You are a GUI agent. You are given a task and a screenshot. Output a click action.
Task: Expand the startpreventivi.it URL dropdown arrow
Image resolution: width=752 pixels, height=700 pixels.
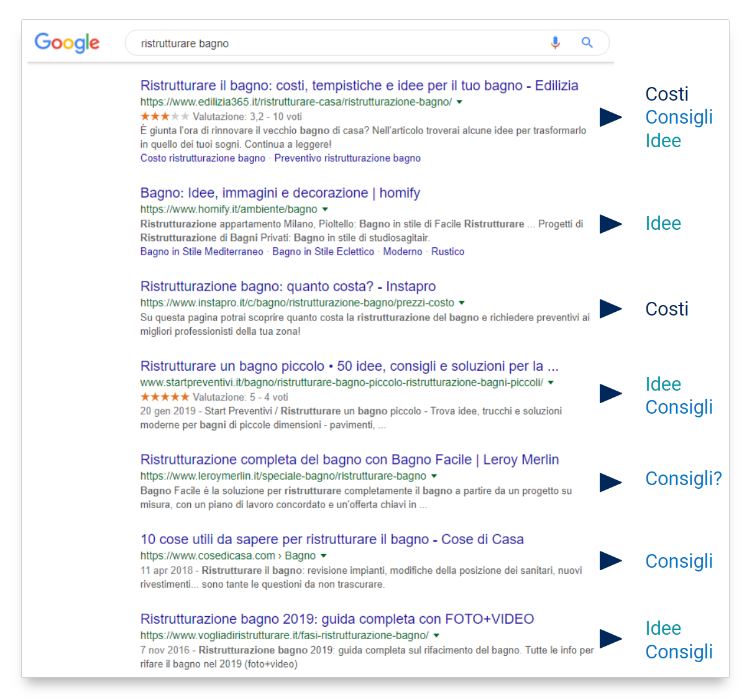click(551, 383)
